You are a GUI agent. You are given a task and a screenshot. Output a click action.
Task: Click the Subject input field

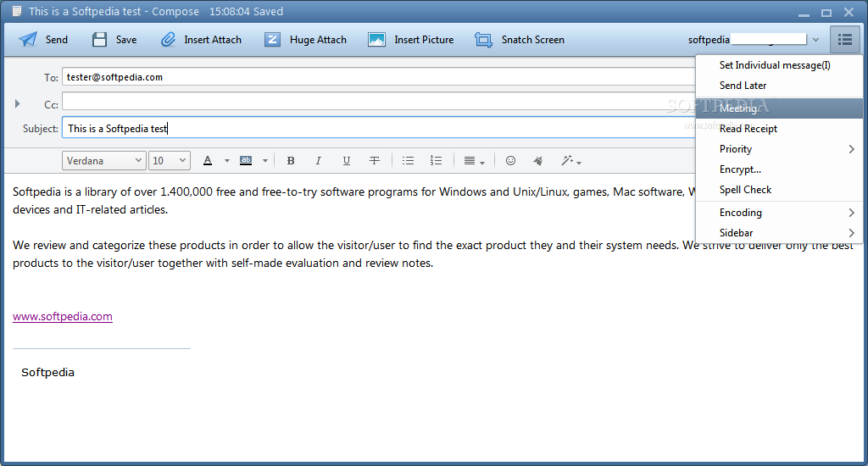tap(379, 128)
